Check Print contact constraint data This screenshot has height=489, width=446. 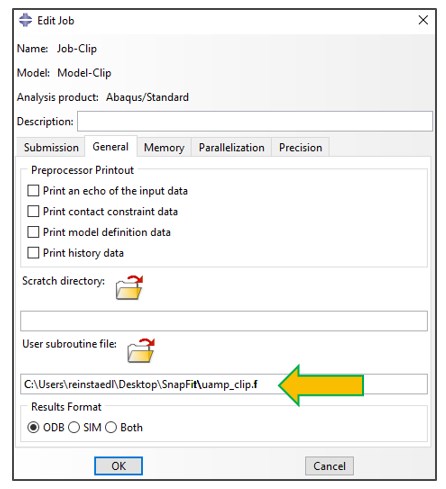(33, 212)
